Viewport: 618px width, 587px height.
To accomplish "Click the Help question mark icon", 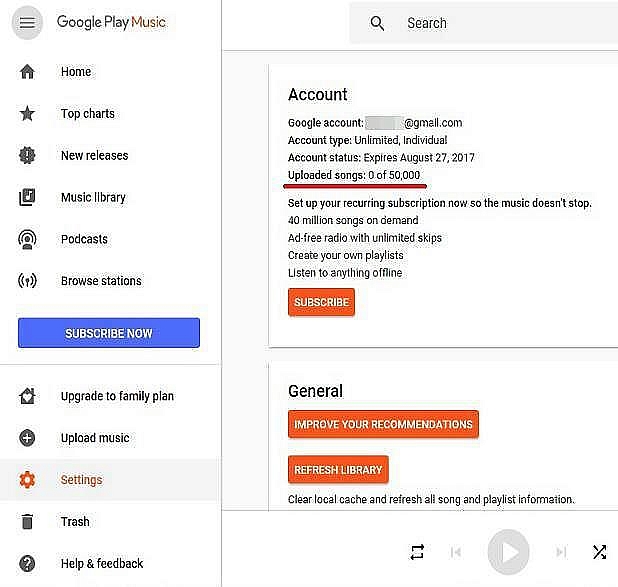I will coord(27,563).
